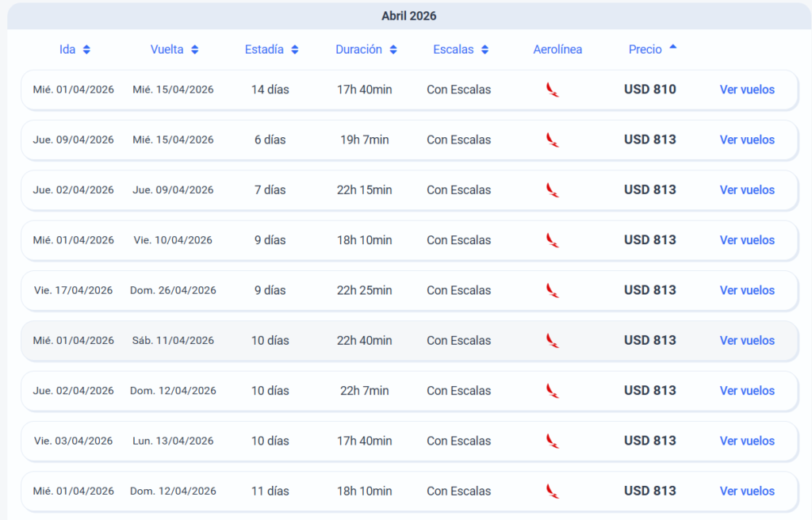Open Ver vuelos for the USD 810 flight

pyautogui.click(x=747, y=90)
